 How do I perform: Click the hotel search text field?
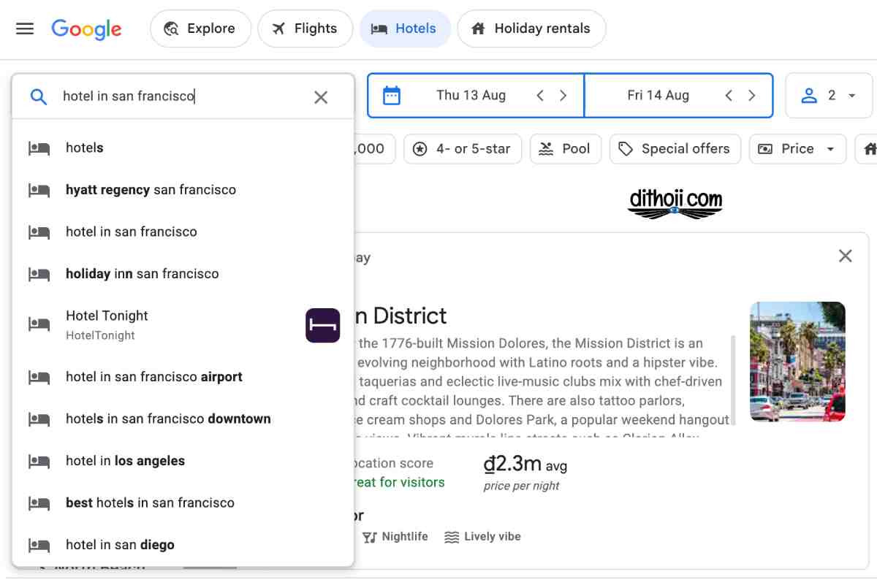[x=183, y=96]
